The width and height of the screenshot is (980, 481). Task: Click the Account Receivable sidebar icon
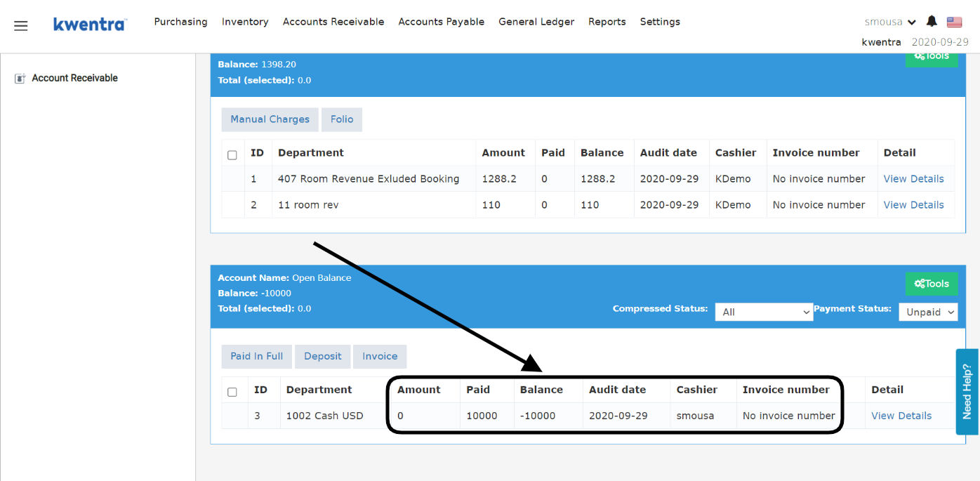(x=20, y=79)
